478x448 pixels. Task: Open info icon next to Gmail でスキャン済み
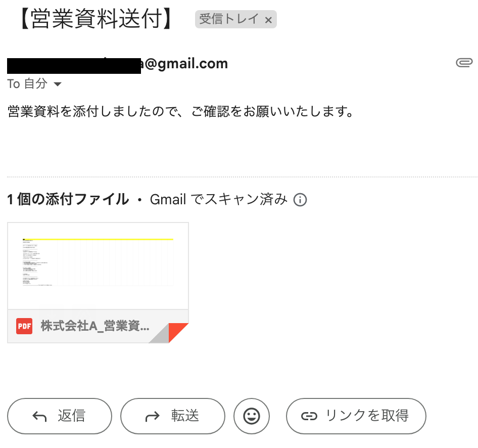point(300,200)
